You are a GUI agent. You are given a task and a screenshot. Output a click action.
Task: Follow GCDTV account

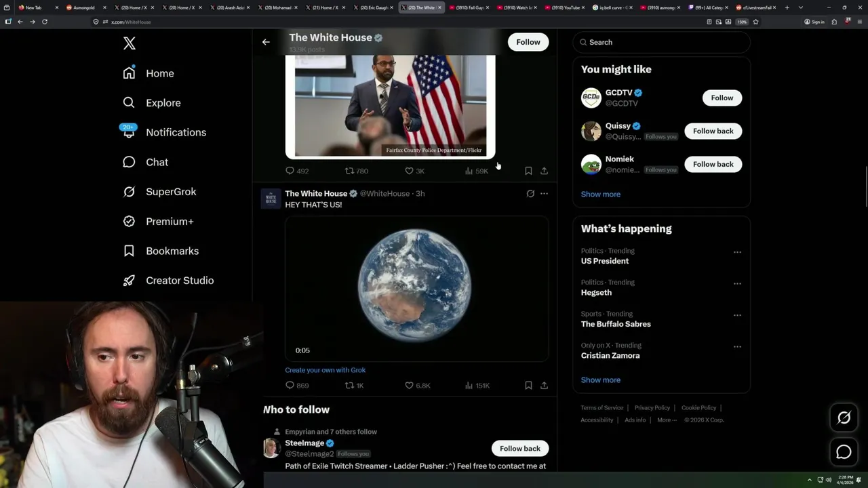[722, 98]
